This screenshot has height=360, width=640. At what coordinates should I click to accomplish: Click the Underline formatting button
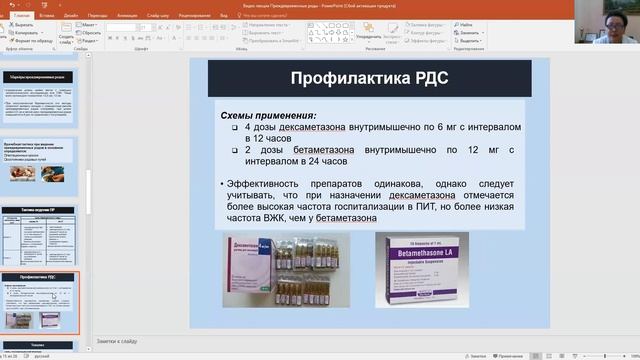pos(125,38)
